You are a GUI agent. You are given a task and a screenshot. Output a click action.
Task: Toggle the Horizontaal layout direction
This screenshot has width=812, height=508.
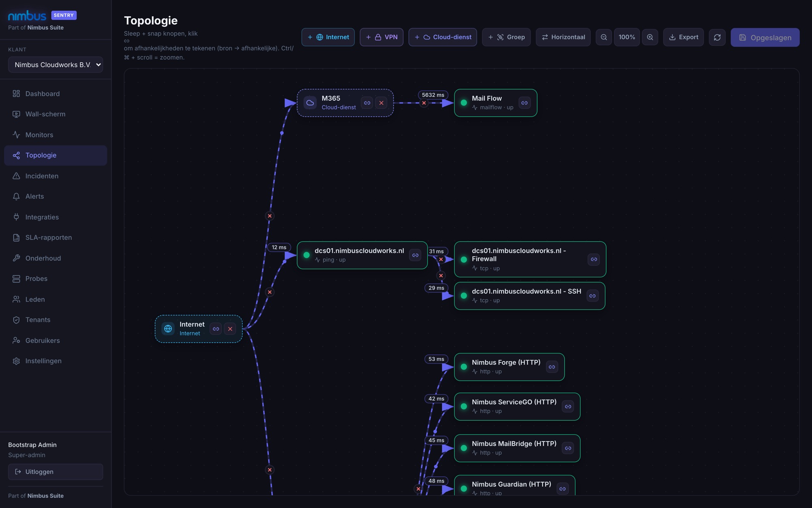563,37
